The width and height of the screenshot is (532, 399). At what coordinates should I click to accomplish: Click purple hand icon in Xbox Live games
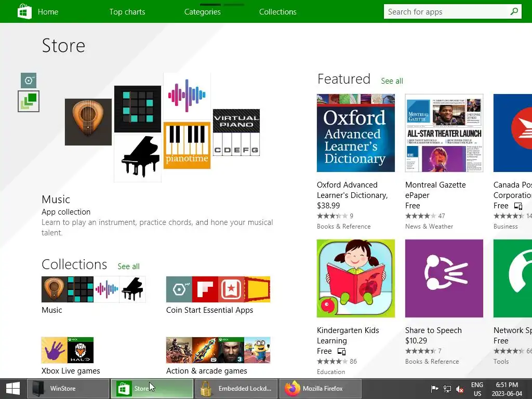tap(54, 350)
